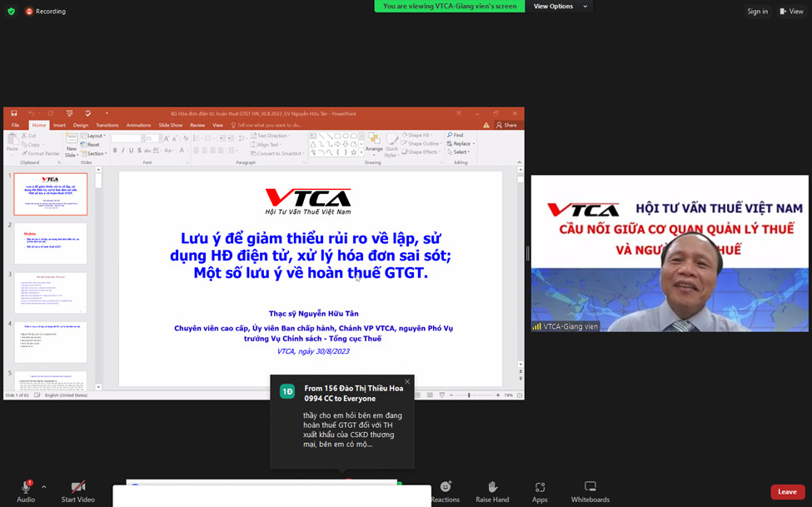The width and height of the screenshot is (812, 507).
Task: Click Replace in the Editing group
Action: 461,143
